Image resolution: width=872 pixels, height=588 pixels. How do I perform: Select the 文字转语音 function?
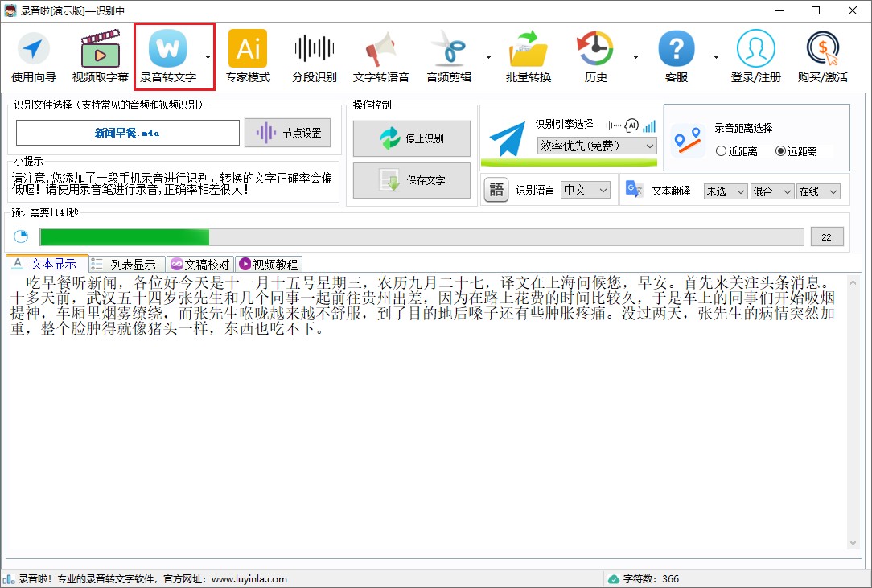coord(381,55)
